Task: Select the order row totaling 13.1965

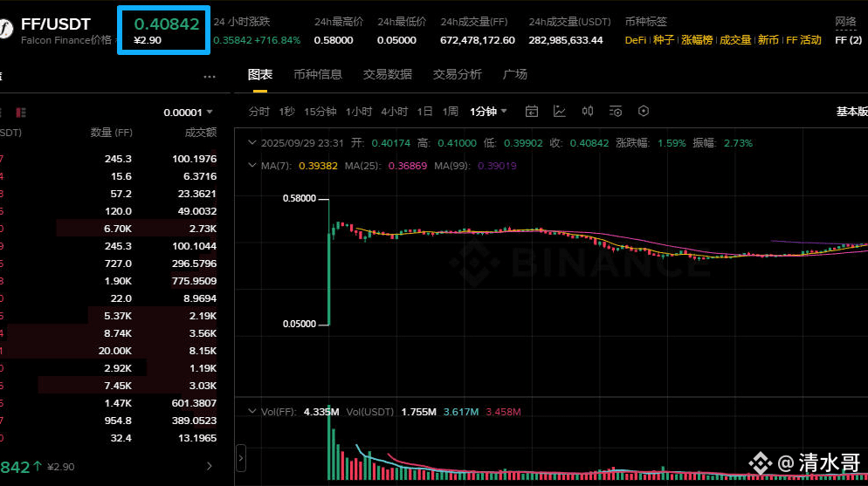Action: [108, 438]
